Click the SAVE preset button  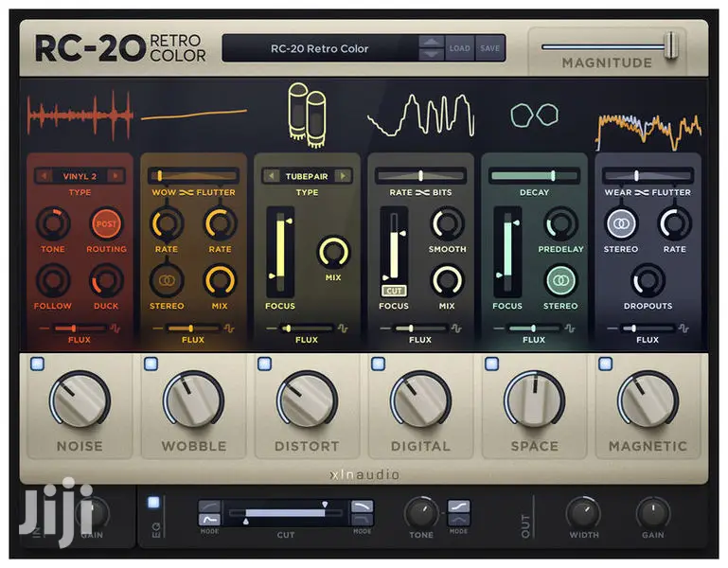pos(489,48)
